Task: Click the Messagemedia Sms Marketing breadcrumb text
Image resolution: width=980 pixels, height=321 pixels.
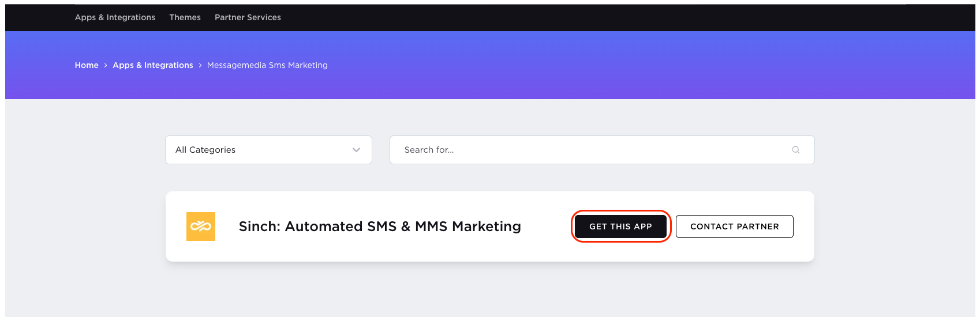Action: point(267,65)
